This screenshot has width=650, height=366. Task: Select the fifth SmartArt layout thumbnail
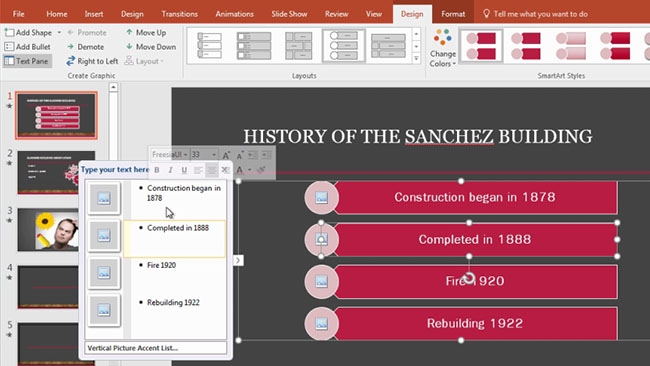pos(388,46)
